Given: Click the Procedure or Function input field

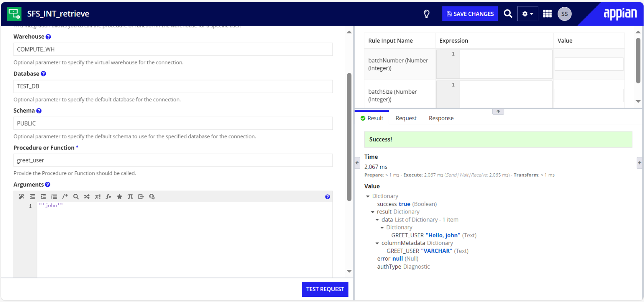Looking at the screenshot, I should pos(173,160).
